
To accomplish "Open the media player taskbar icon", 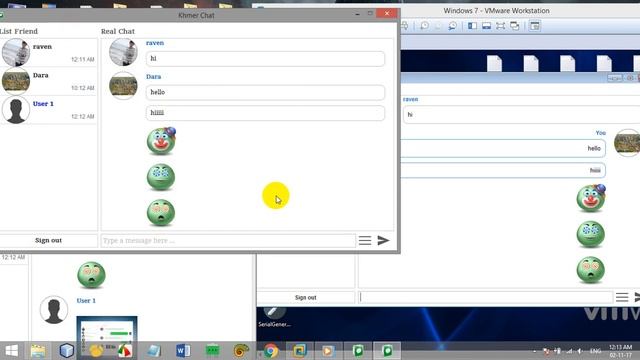I will pyautogui.click(x=327, y=351).
